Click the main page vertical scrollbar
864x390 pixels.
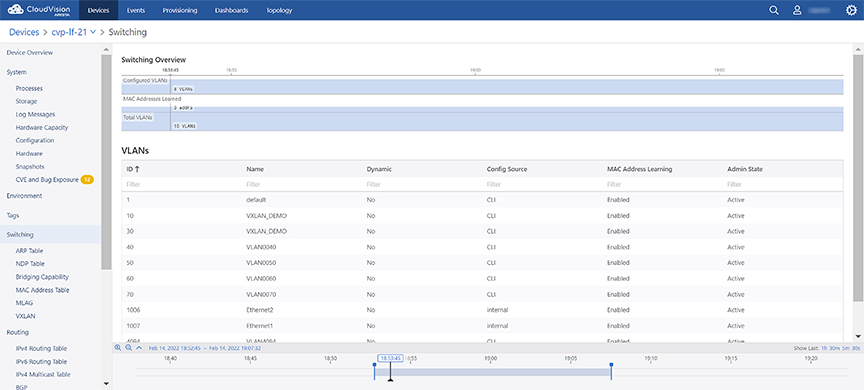pos(858,177)
